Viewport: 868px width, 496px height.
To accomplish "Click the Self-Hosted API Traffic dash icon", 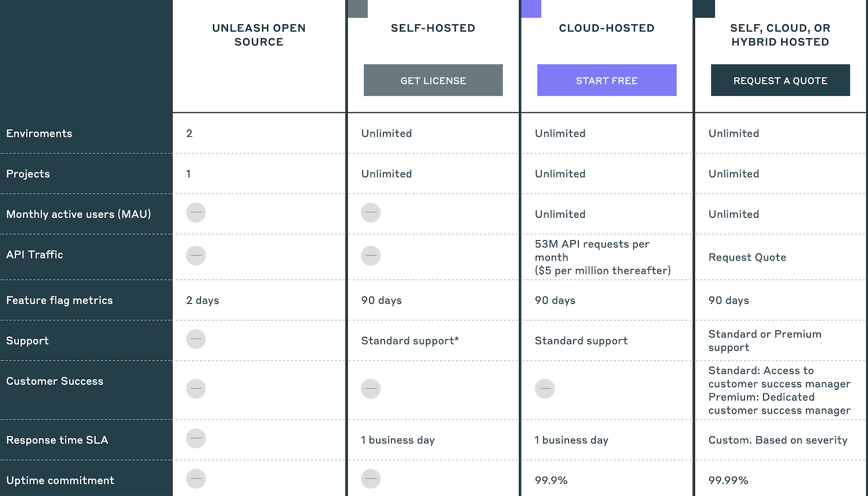I will coord(371,255).
